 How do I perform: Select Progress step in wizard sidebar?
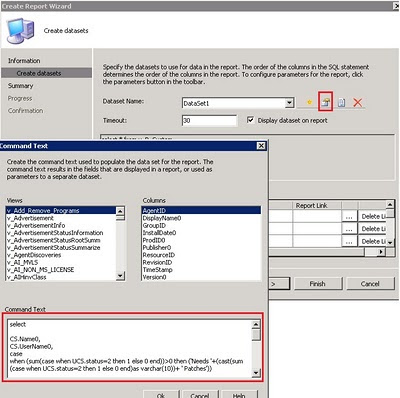pos(20,98)
